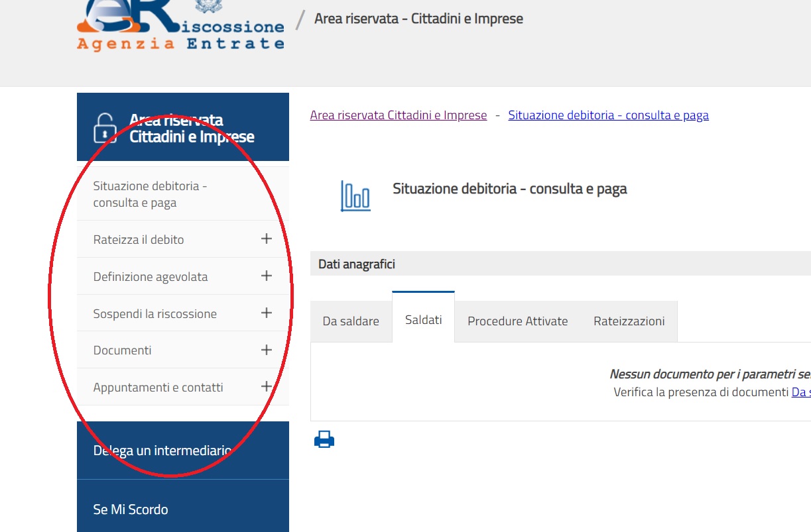Switch to the Da saldare tab

351,321
